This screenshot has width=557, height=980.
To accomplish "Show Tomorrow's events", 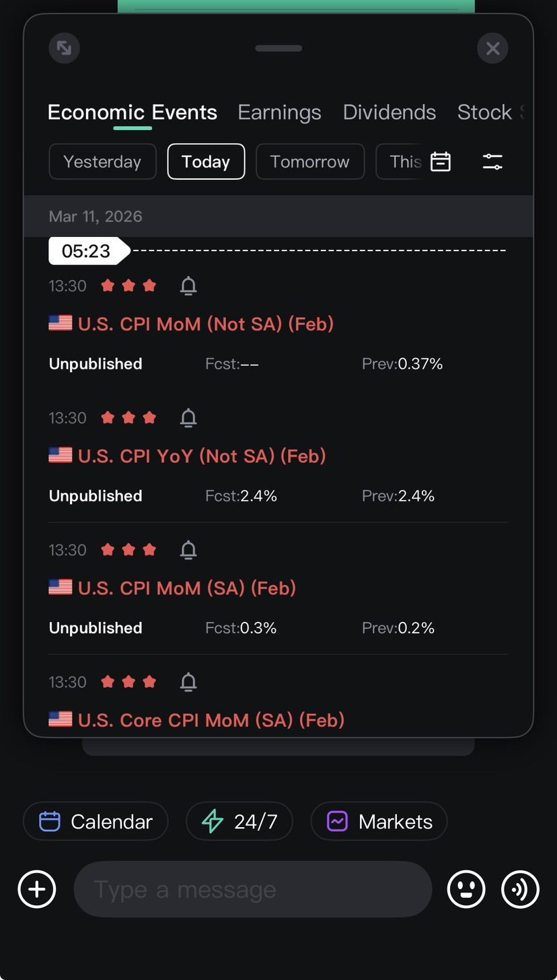I will click(309, 162).
